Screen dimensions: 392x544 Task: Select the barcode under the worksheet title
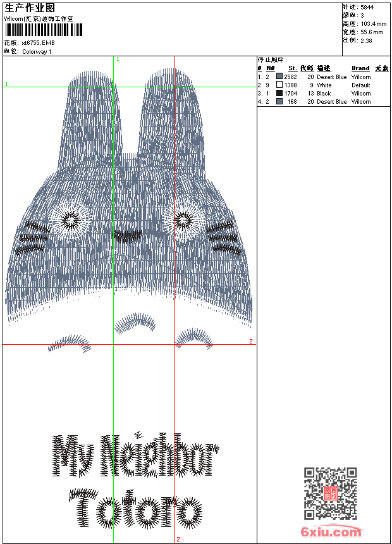[44, 30]
